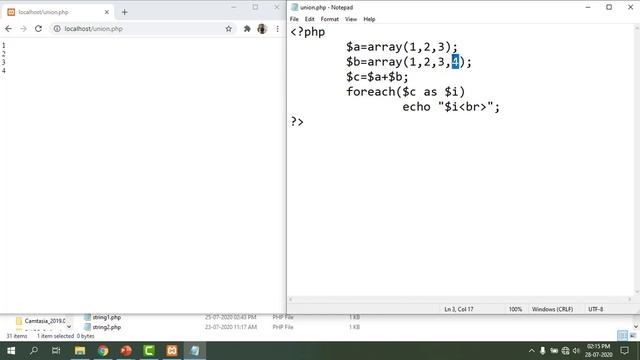Open the notification center icon
Viewport: 640px width, 360px height.
[x=624, y=351]
